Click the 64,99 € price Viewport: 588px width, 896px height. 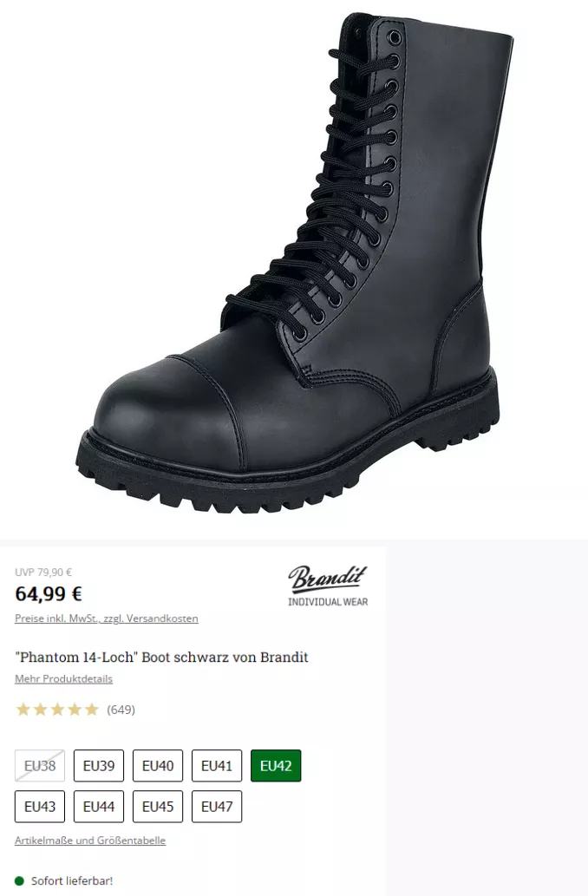49,594
